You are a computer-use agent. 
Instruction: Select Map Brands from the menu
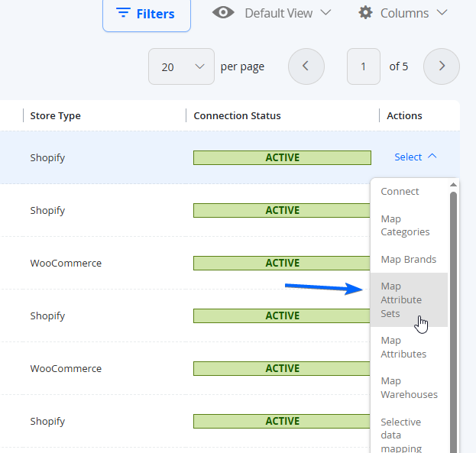[x=409, y=259]
